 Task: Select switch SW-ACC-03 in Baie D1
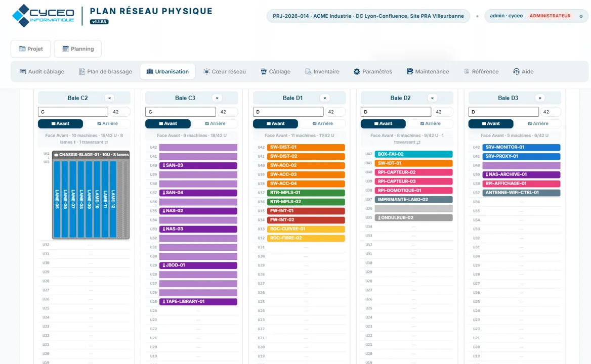coord(306,174)
